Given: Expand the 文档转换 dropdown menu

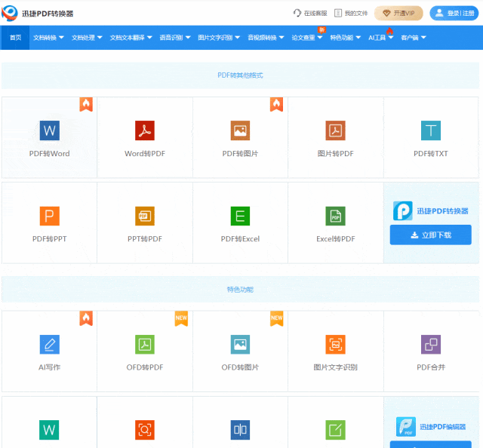Looking at the screenshot, I should click(x=48, y=38).
